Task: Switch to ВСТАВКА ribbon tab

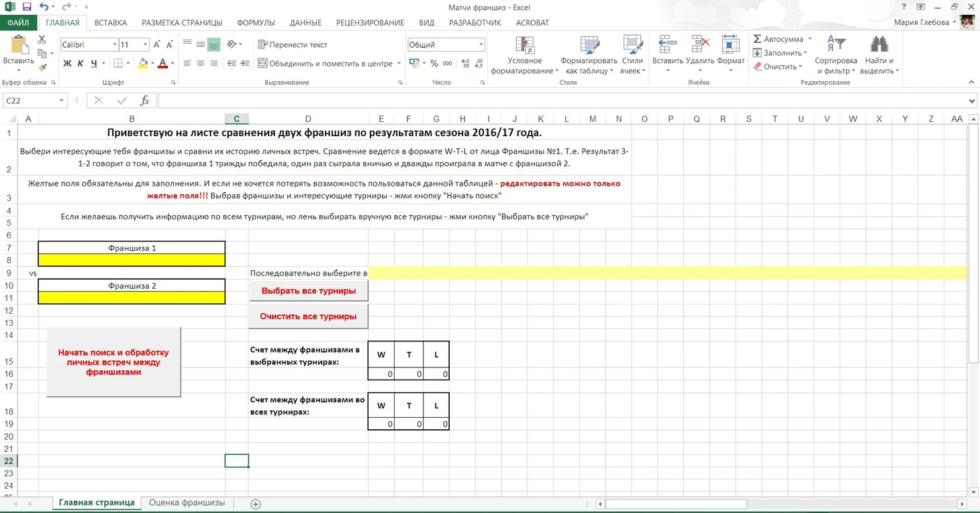Action: 111,22
